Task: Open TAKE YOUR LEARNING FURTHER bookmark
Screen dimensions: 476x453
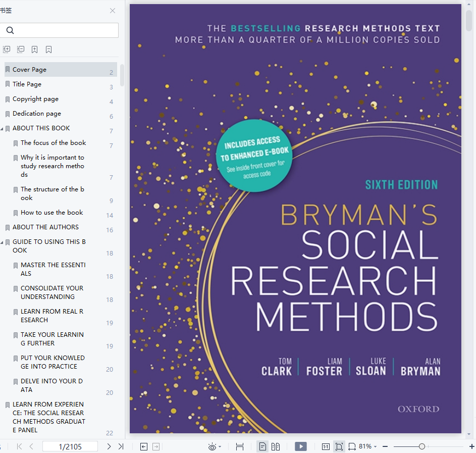Action: click(52, 339)
